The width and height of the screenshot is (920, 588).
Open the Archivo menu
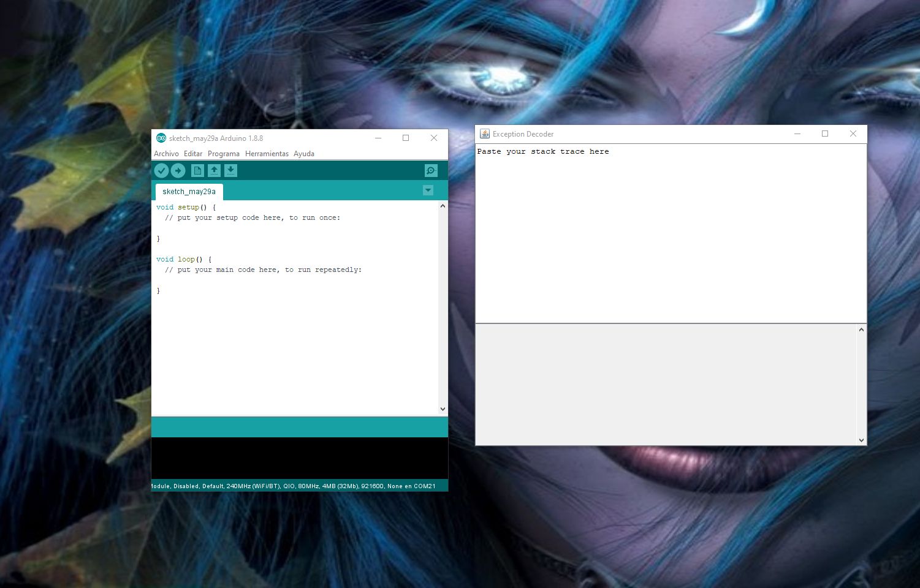(165, 153)
